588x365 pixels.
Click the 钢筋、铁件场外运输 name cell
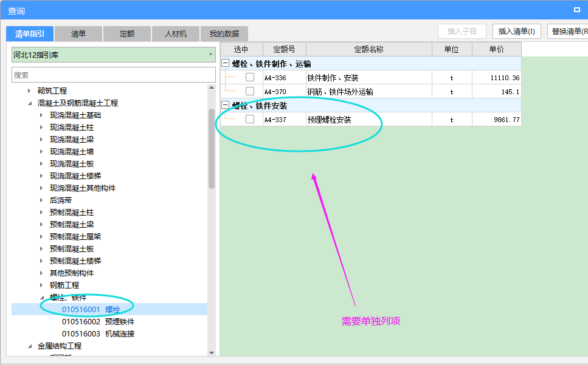click(369, 91)
